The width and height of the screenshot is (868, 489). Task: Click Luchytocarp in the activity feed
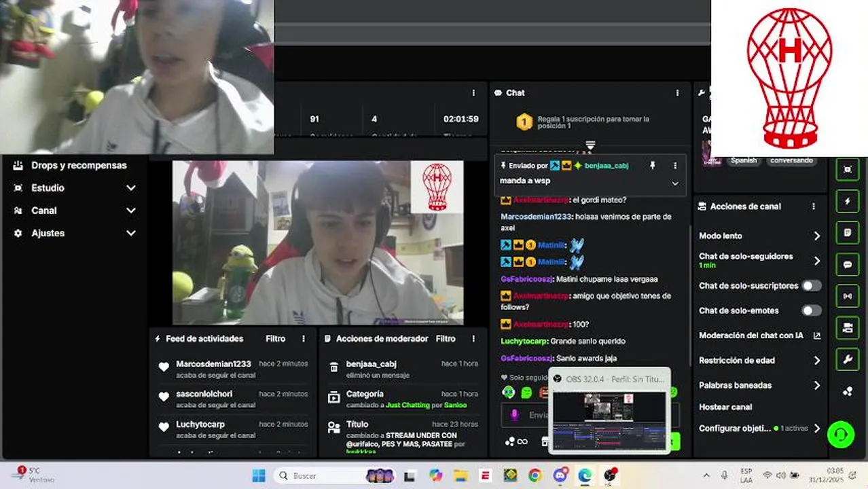click(200, 424)
